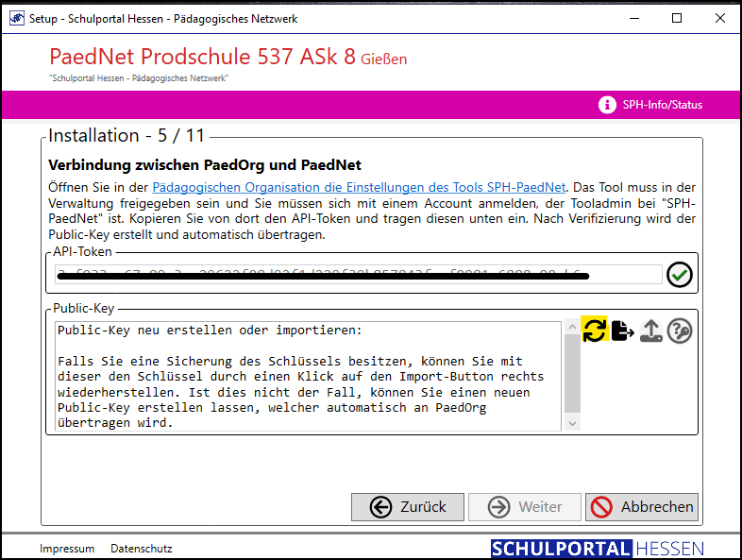Click the heading 'Verbindung zwischen PaedOrg und PaedNet'
Viewport: 742px width, 560px height.
click(x=205, y=165)
